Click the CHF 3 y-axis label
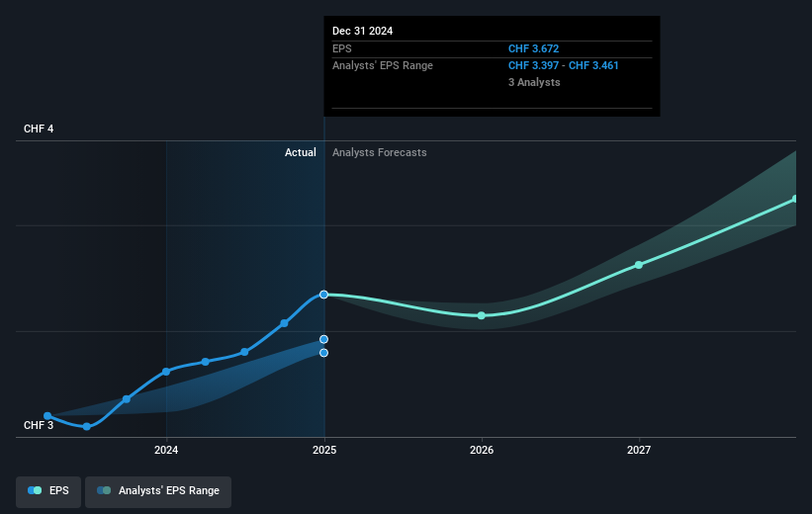This screenshot has height=514, width=812. 39,425
